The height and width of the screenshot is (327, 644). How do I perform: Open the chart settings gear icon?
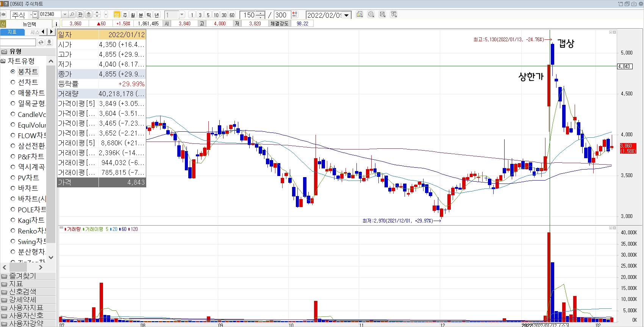coord(371,14)
